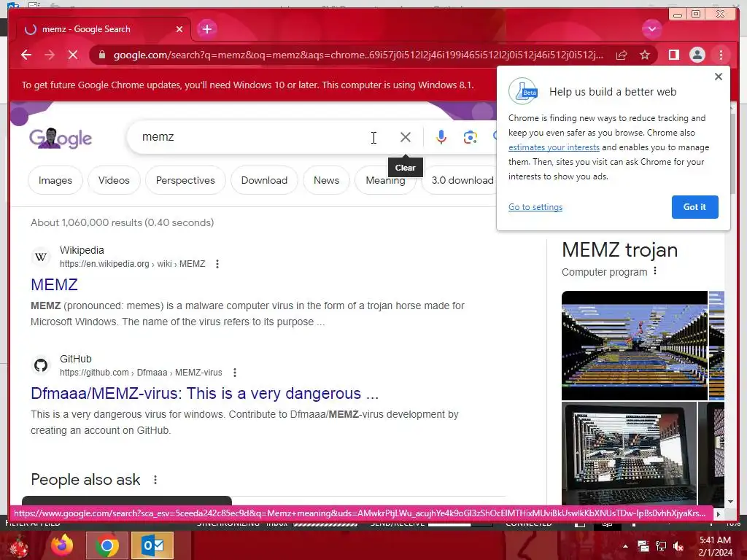
Task: Clear the search query
Action: (406, 137)
